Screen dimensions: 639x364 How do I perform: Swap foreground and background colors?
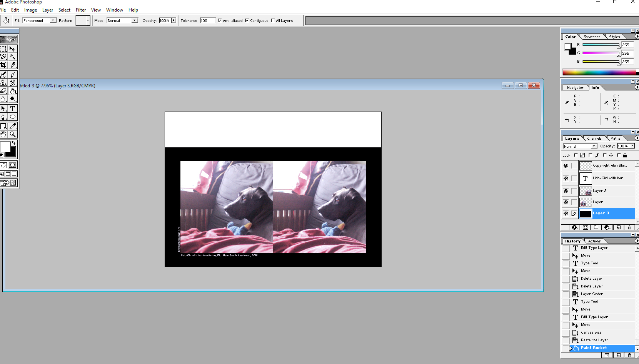click(13, 143)
